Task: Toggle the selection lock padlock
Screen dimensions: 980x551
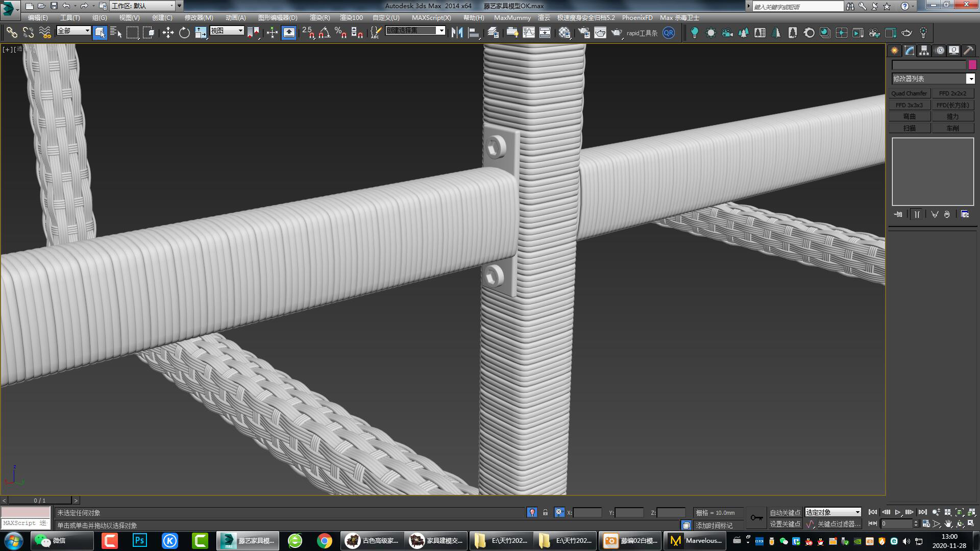Action: (545, 512)
